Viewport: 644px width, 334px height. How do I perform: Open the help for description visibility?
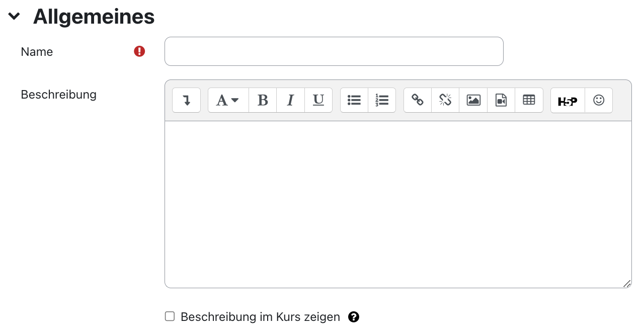click(354, 316)
